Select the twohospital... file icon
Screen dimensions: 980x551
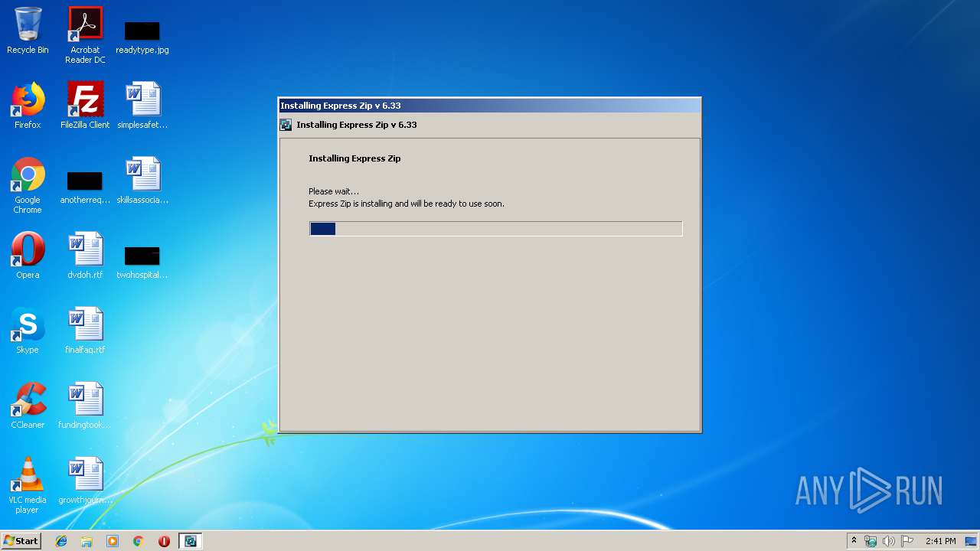click(x=142, y=262)
